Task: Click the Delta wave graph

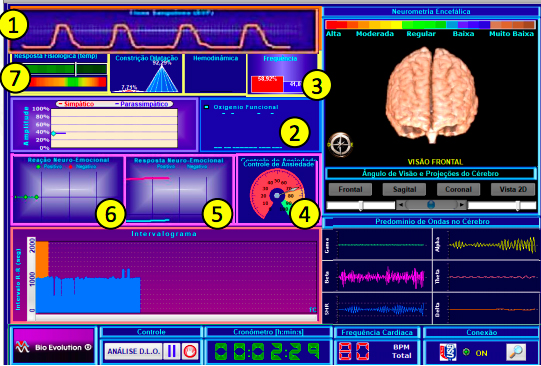Action: (493, 309)
